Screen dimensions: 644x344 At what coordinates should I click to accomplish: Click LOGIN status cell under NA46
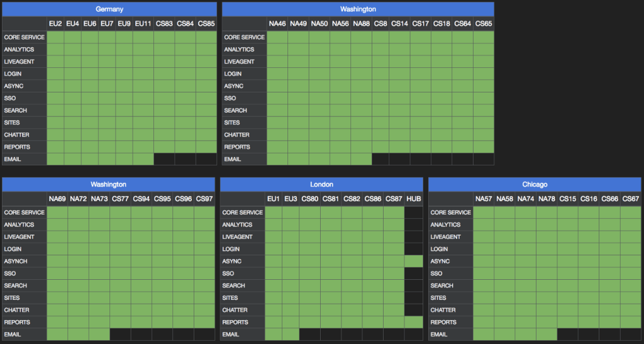pos(277,74)
